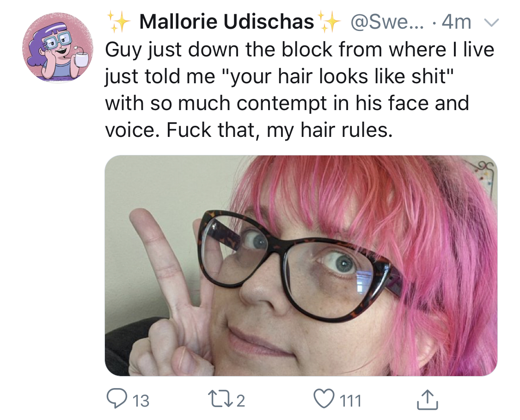Click the sparkle emoji after Udischas
The height and width of the screenshot is (420, 520).
pos(329,22)
